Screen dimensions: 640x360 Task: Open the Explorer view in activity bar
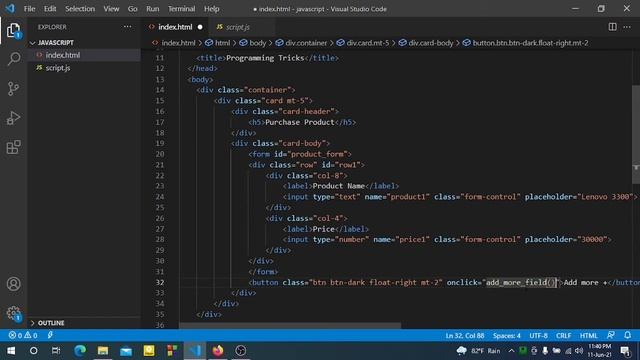coord(13,30)
